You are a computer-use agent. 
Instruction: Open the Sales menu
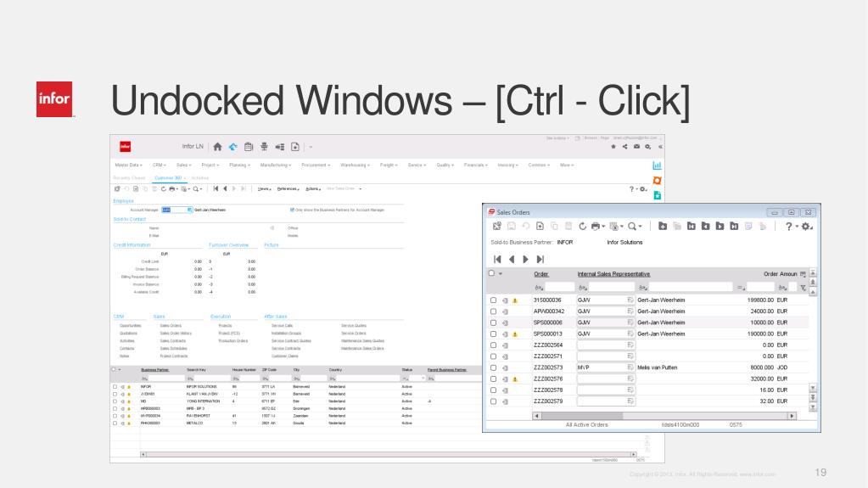coord(184,165)
